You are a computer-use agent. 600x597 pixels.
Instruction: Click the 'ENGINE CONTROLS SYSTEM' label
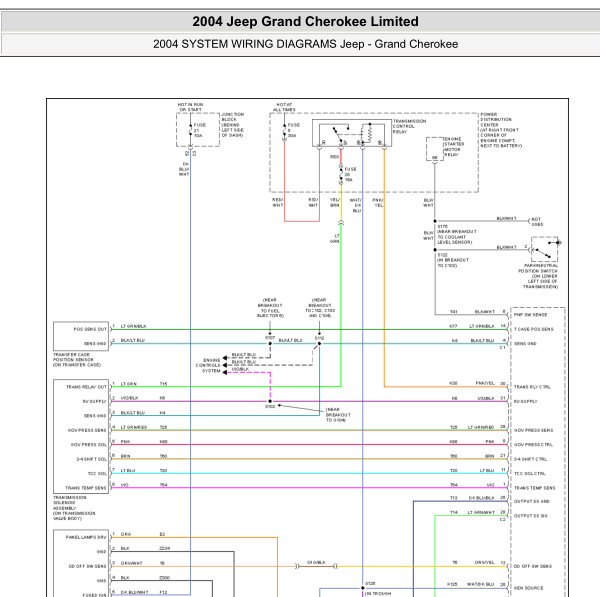coord(209,365)
